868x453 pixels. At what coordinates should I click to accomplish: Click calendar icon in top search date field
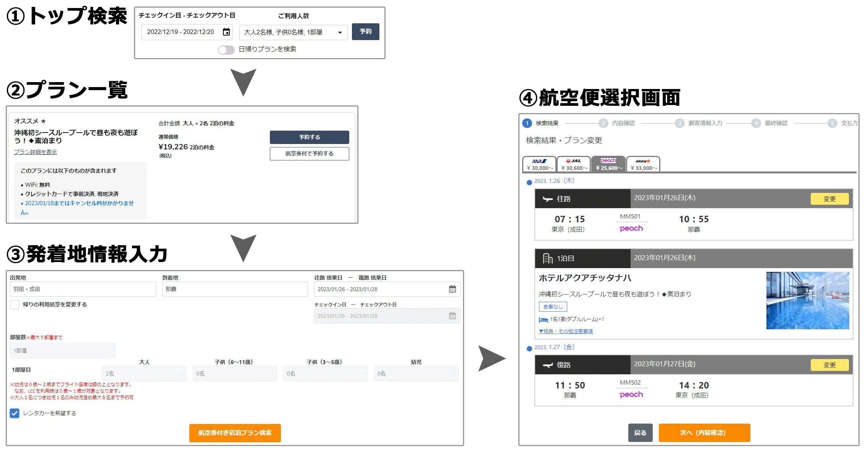pyautogui.click(x=226, y=32)
